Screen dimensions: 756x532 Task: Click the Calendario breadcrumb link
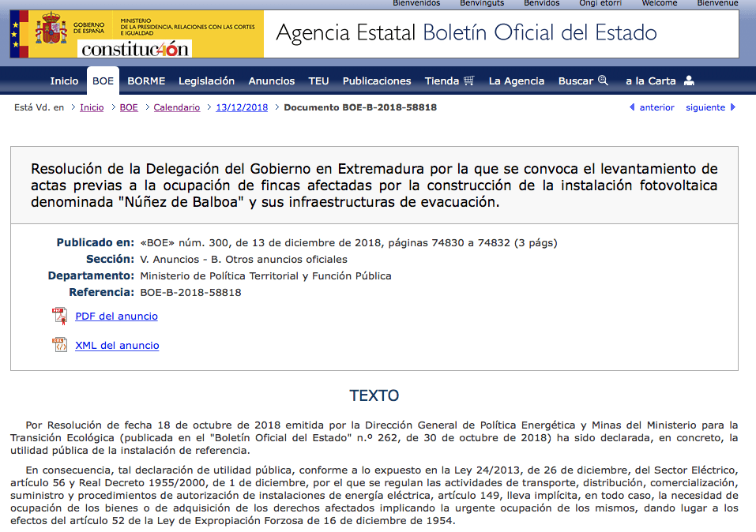176,107
